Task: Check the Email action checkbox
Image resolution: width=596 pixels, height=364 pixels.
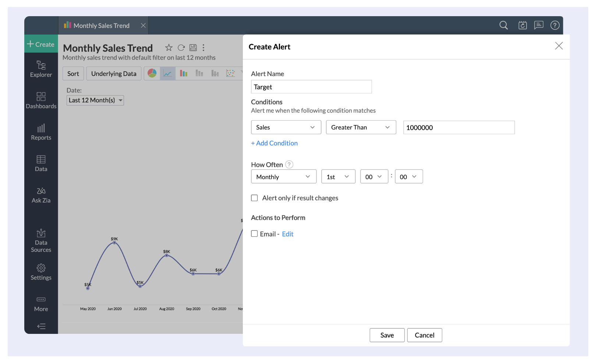Action: click(254, 234)
